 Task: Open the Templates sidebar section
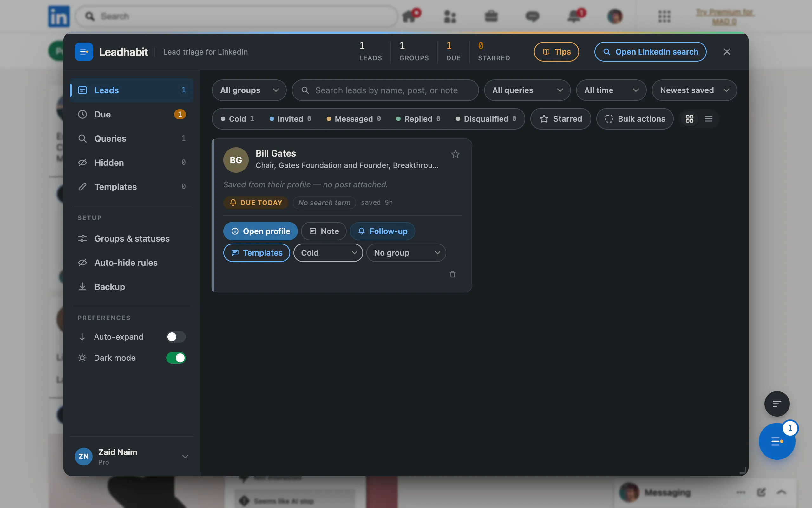(132, 187)
